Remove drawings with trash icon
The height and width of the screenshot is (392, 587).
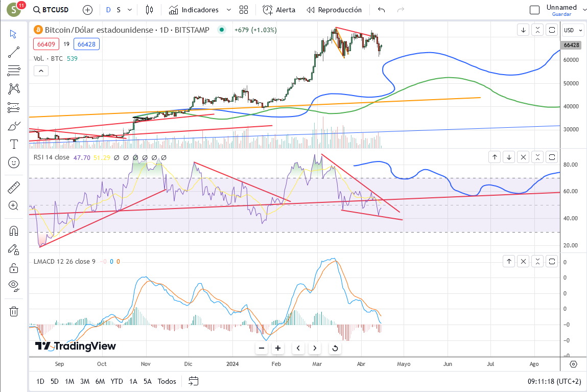tap(13, 311)
